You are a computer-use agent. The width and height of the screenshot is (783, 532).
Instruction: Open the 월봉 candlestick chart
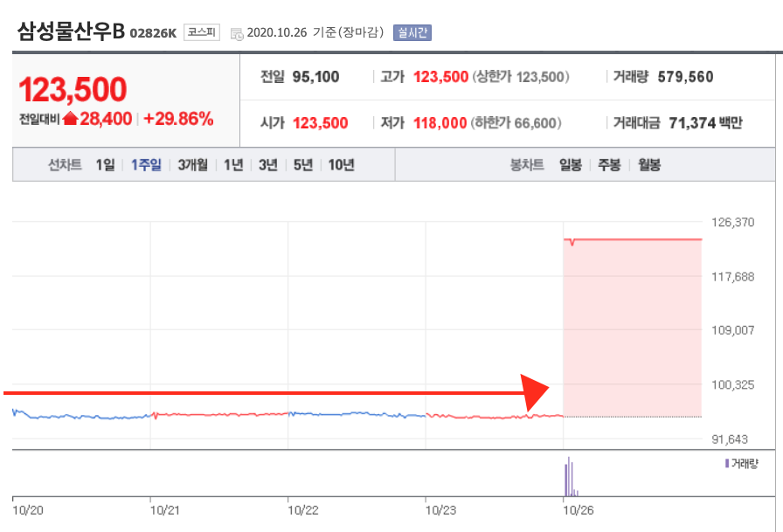pos(649,165)
